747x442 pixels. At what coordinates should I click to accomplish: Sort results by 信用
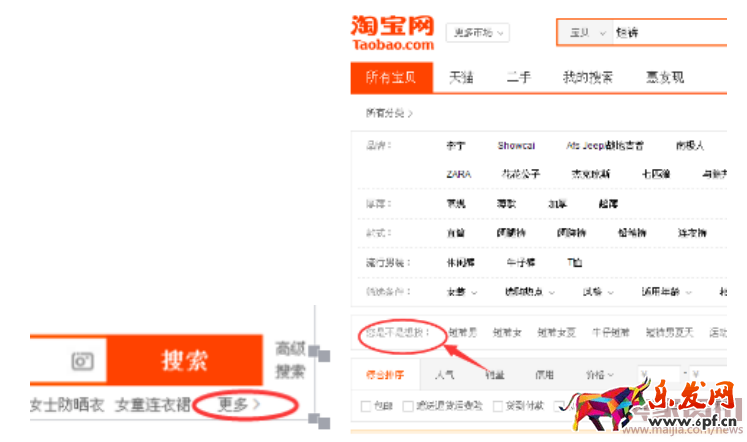coord(544,375)
